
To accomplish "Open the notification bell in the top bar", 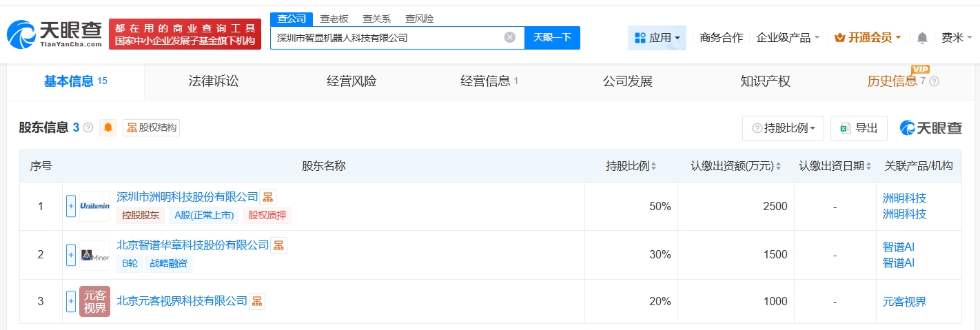I will pos(922,38).
